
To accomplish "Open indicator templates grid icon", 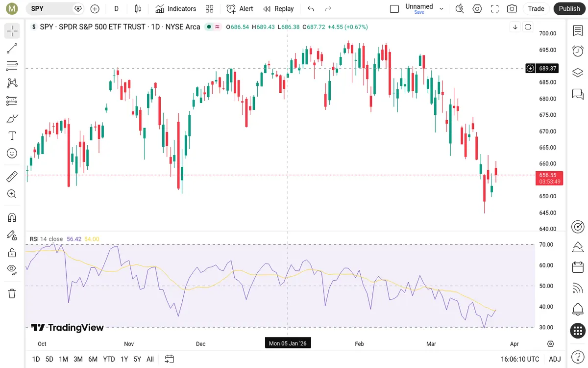I will [x=210, y=9].
